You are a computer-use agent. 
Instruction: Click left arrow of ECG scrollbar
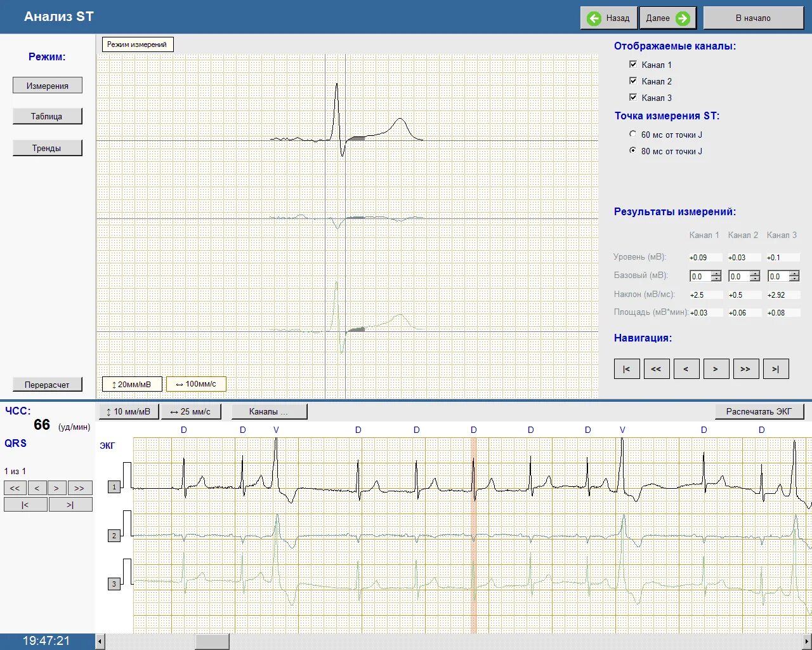pyautogui.click(x=100, y=642)
